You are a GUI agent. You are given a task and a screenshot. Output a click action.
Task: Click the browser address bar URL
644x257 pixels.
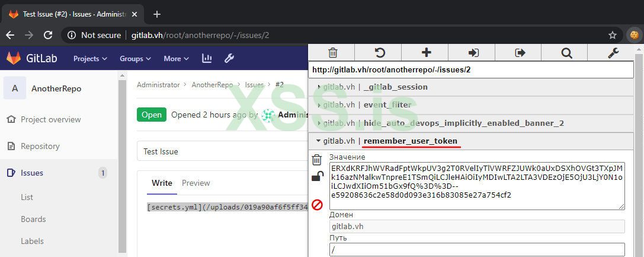click(x=200, y=36)
